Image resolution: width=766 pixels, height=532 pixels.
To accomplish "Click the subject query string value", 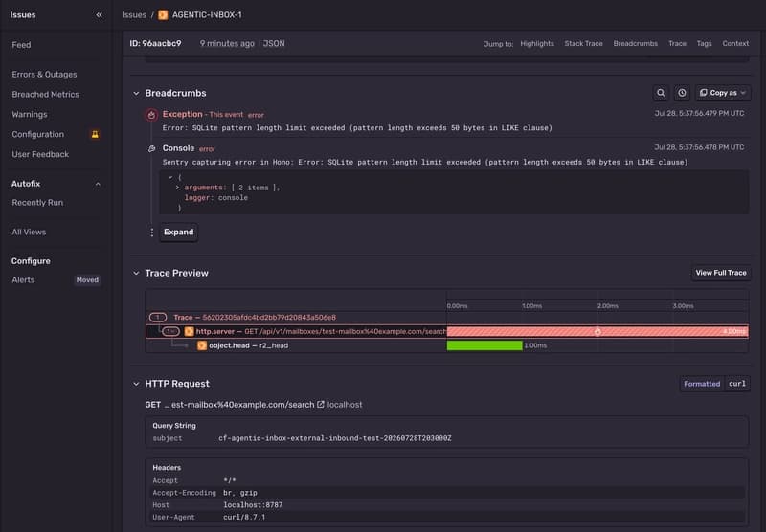I will tap(334, 438).
